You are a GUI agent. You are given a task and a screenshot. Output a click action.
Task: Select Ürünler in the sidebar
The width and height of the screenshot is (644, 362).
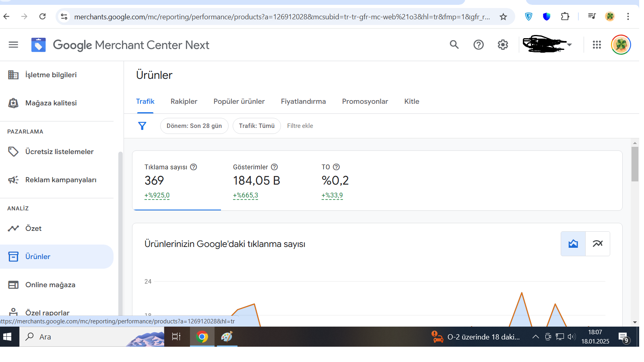click(x=57, y=257)
